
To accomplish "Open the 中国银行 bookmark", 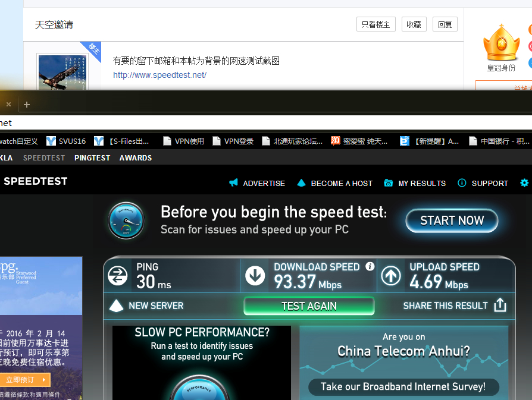I will click(x=499, y=141).
